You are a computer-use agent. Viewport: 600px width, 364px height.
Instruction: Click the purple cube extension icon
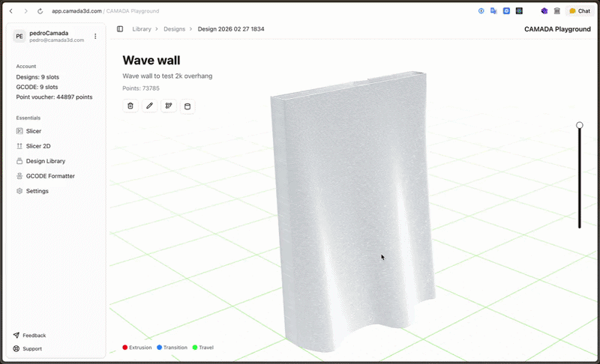(544, 11)
